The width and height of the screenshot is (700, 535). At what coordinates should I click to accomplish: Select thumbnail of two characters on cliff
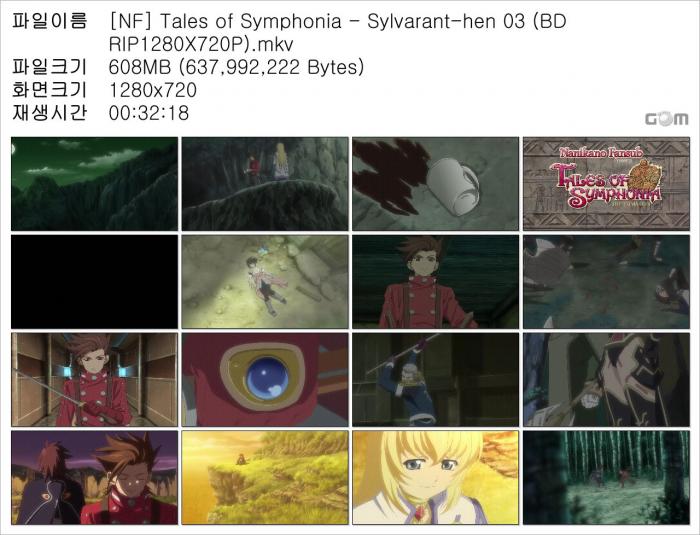265,184
